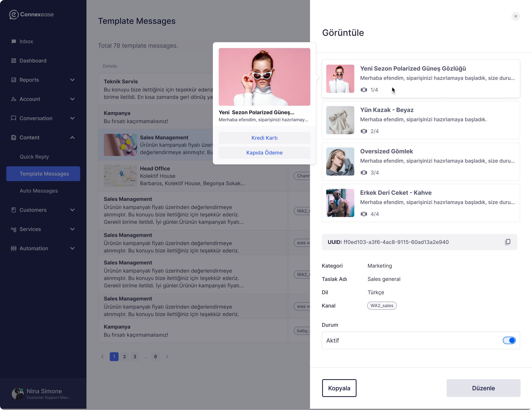Click the Connexease logo
Screen dimensions: 532x410
pos(32,14)
